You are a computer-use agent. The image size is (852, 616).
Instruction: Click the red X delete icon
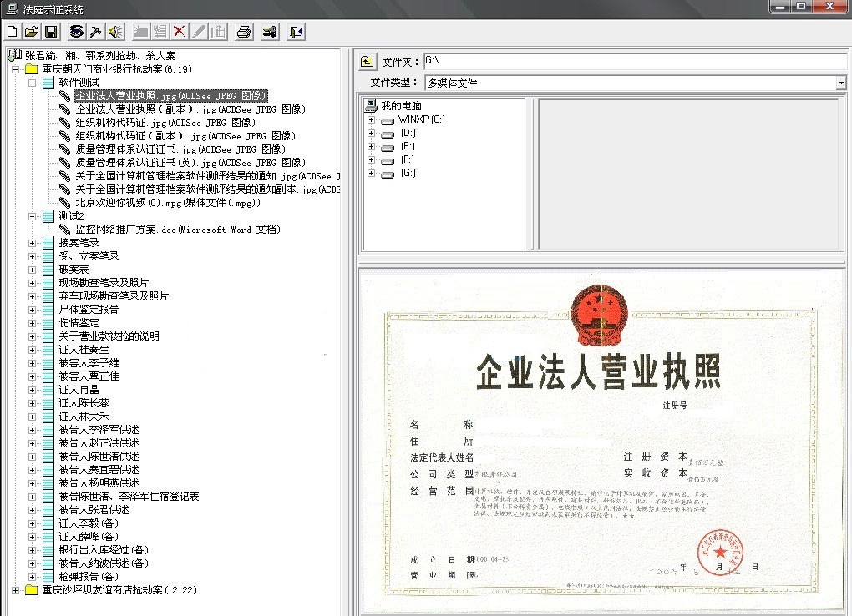coord(179,32)
